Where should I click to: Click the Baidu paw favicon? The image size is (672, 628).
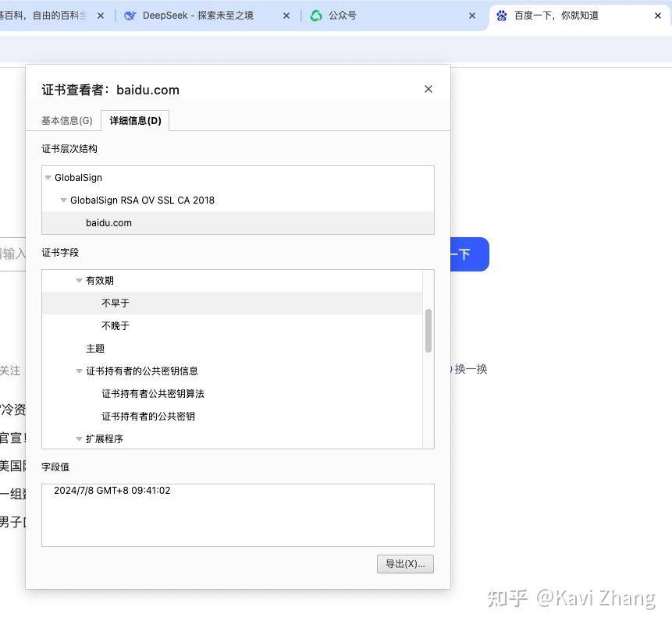[501, 16]
